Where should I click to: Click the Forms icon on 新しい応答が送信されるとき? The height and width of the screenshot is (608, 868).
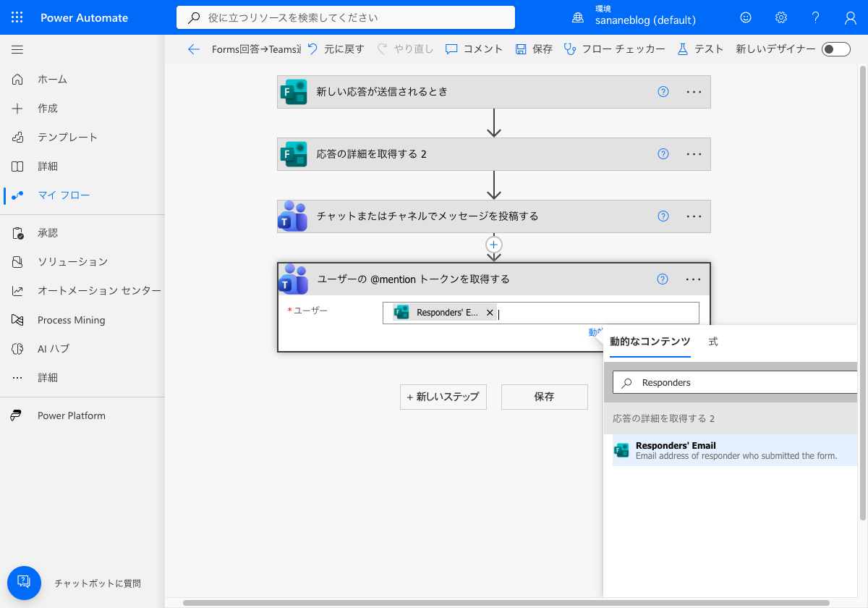point(294,92)
